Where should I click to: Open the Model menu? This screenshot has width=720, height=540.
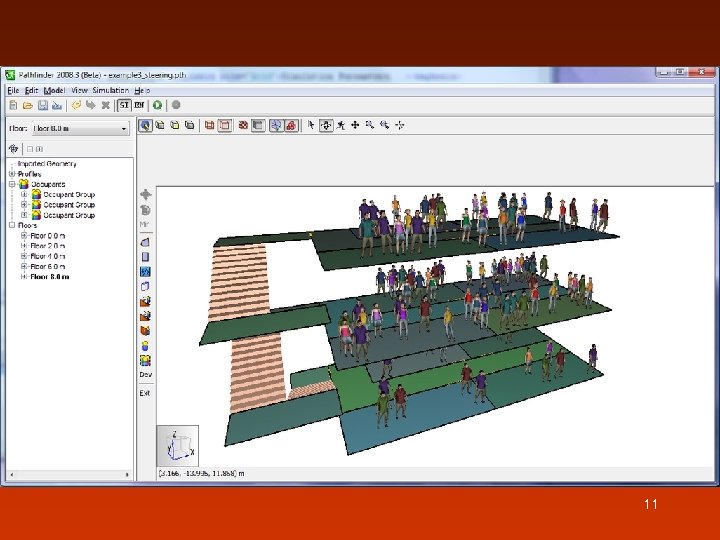click(54, 90)
